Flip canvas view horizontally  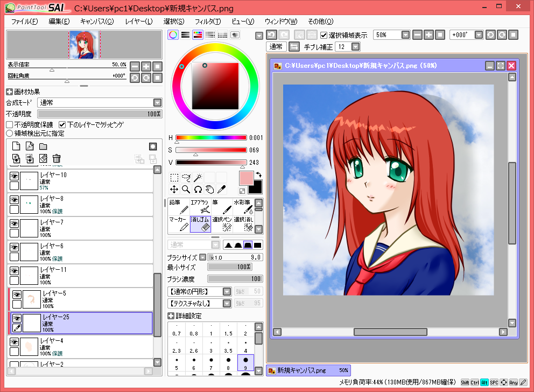point(294,47)
